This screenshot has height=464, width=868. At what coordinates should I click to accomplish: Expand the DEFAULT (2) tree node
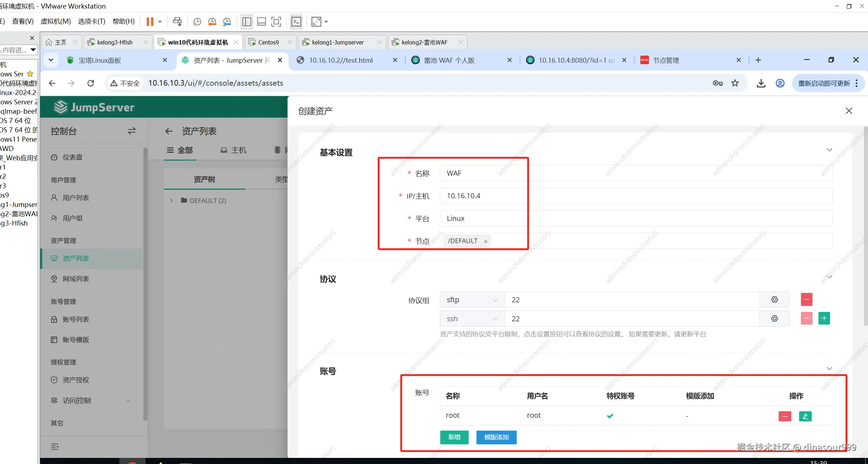[171, 200]
